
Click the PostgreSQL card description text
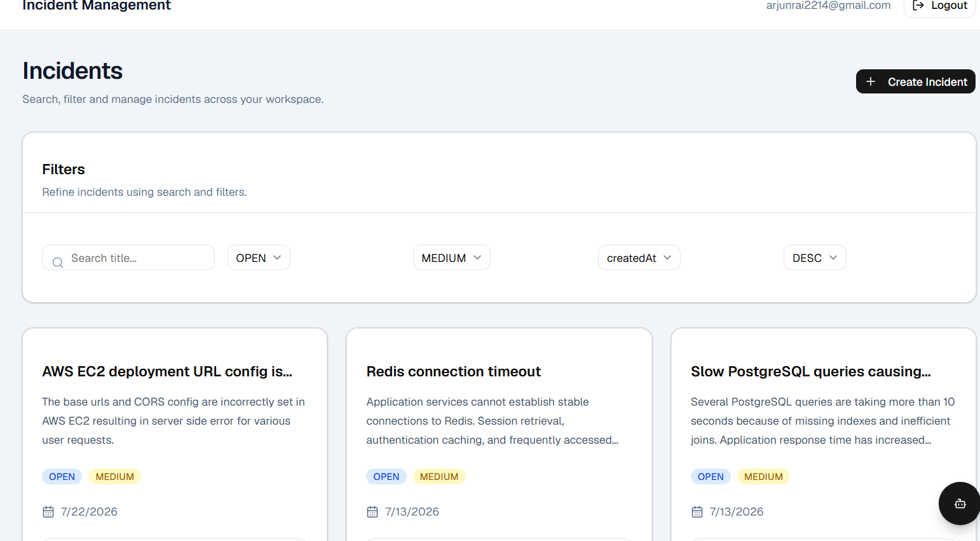click(x=823, y=421)
